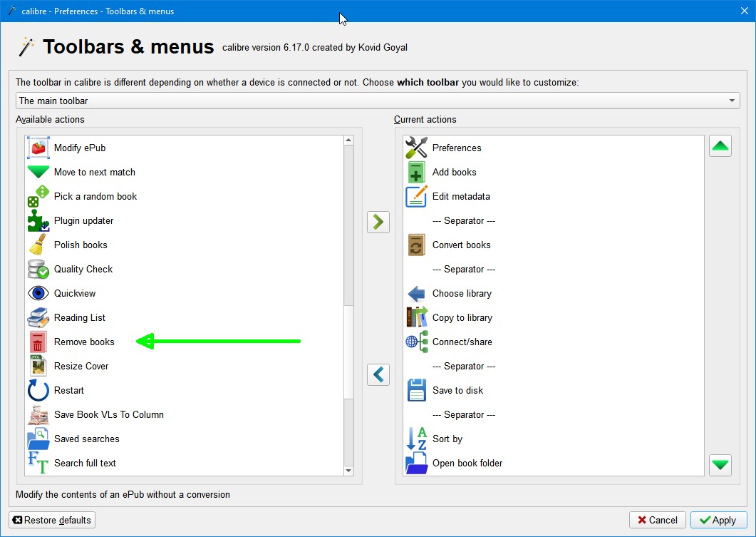
Task: Select the 'Restart' list entry text
Action: 69,390
